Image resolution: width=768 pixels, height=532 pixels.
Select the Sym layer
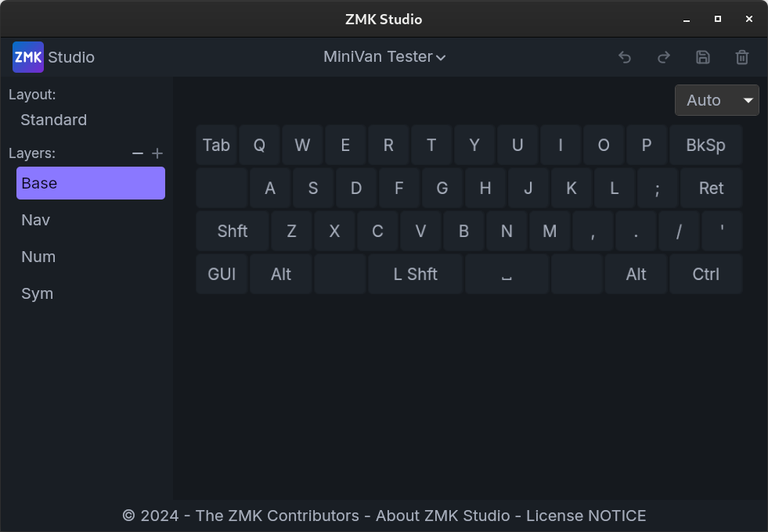click(x=37, y=293)
